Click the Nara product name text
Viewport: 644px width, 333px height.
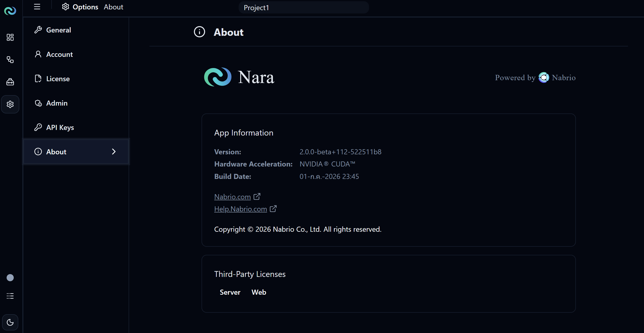pyautogui.click(x=256, y=77)
